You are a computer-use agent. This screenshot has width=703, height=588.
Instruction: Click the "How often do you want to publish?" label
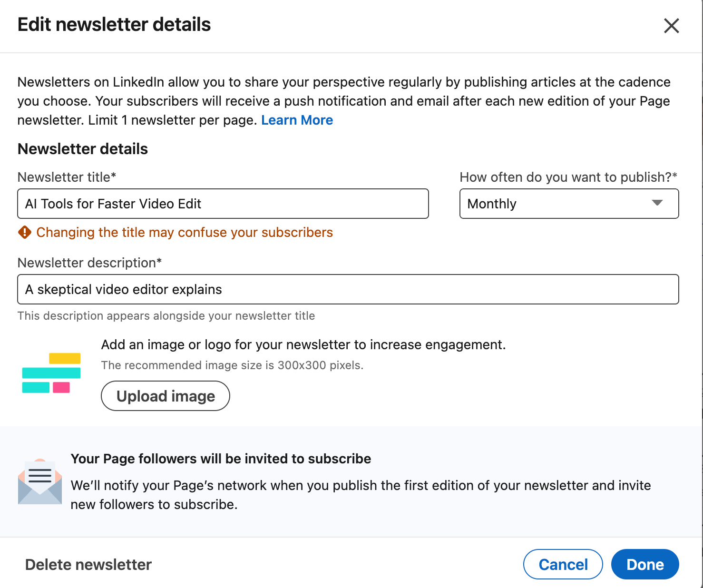coord(568,177)
